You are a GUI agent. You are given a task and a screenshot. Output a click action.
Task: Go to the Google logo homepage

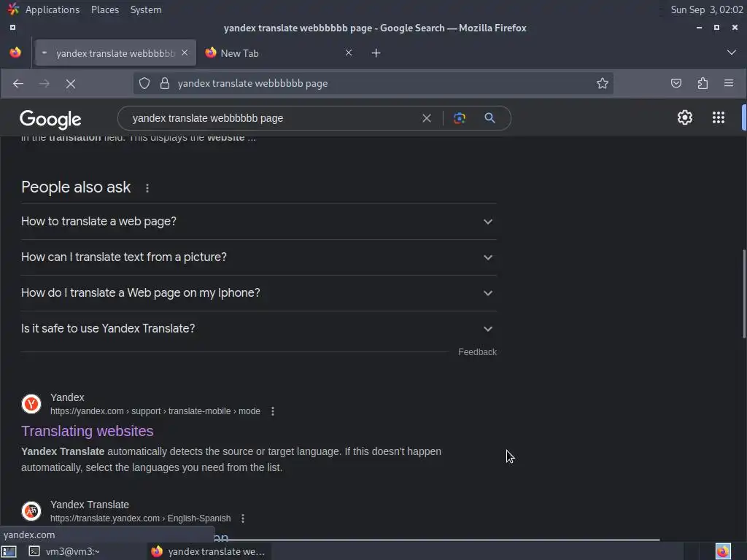50,119
